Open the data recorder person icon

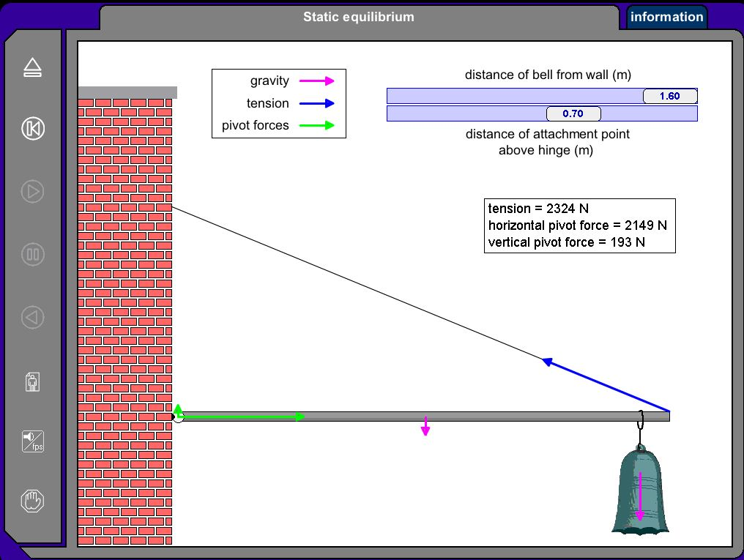(x=31, y=381)
